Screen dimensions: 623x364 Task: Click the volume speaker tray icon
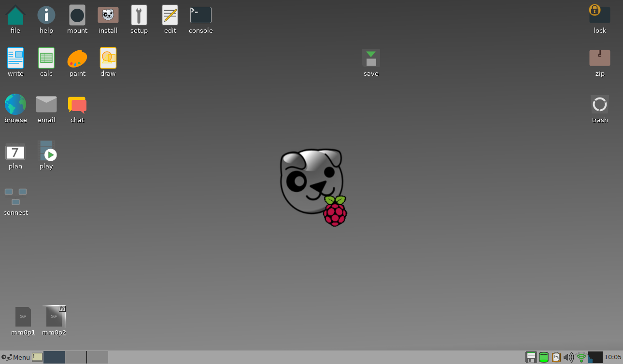568,357
